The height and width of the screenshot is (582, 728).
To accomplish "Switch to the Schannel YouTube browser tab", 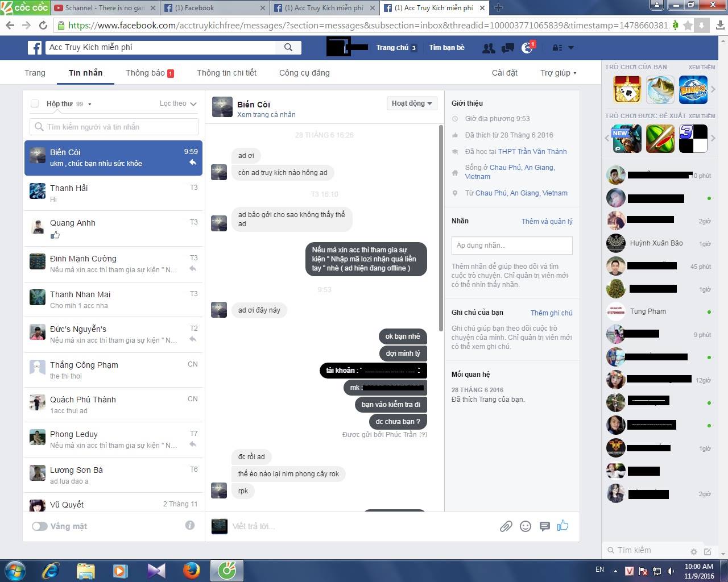I will pyautogui.click(x=105, y=8).
